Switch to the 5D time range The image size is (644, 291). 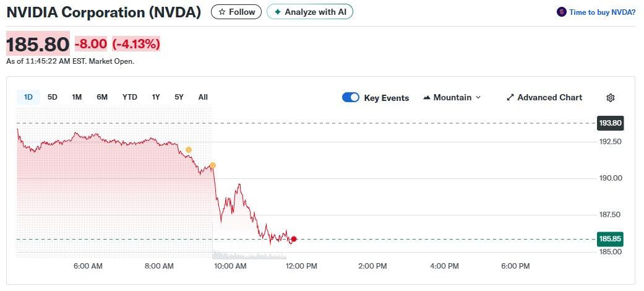click(x=53, y=97)
